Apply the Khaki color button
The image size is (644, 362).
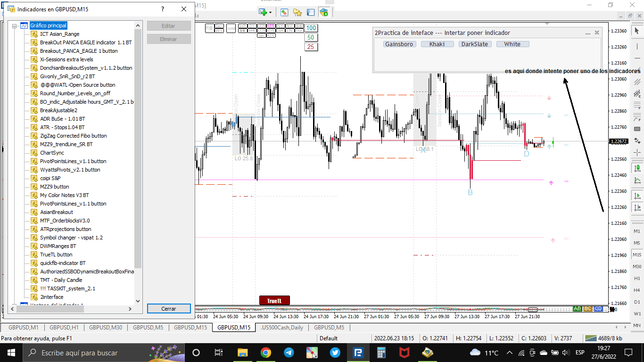(437, 44)
